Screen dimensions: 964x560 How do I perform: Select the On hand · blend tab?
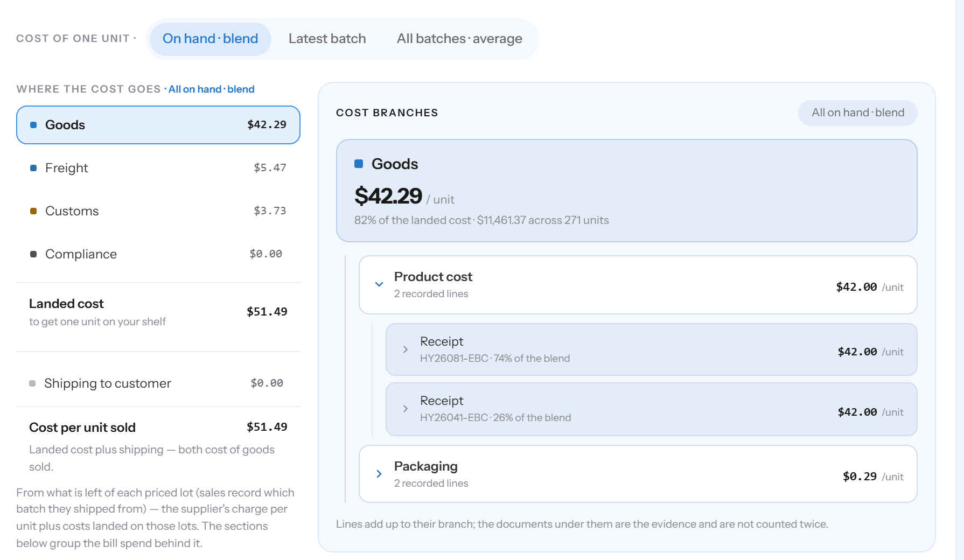210,39
